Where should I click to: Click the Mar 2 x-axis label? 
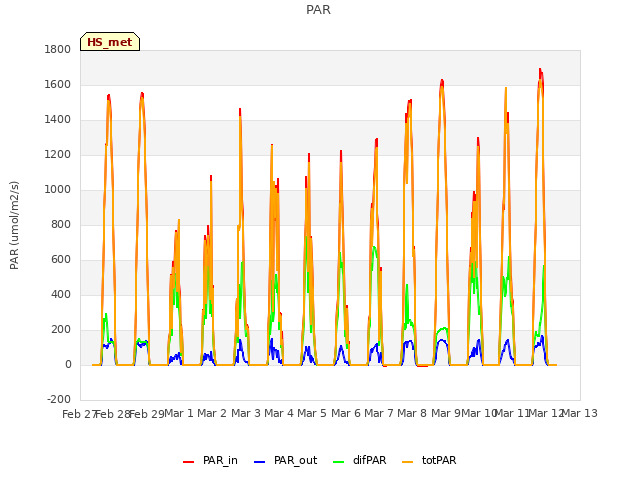point(212,414)
